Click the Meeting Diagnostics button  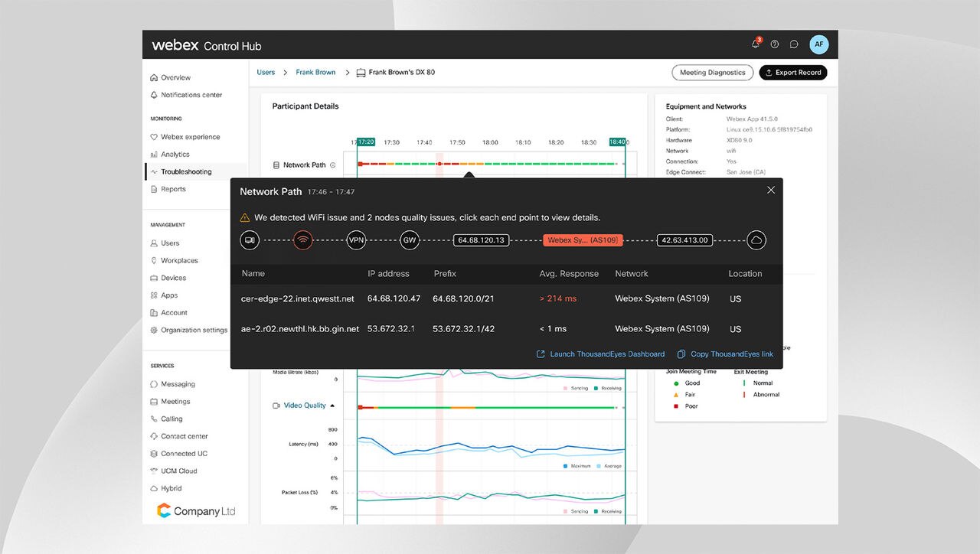tap(712, 73)
